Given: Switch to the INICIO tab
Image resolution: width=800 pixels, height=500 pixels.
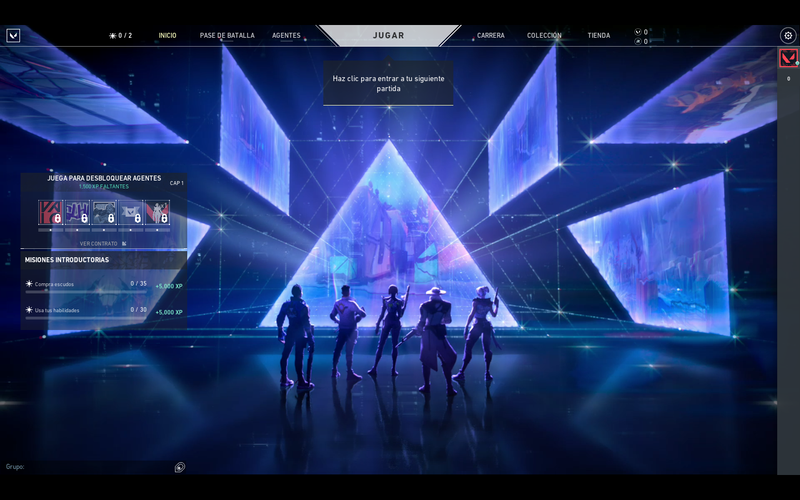Looking at the screenshot, I should pos(167,36).
